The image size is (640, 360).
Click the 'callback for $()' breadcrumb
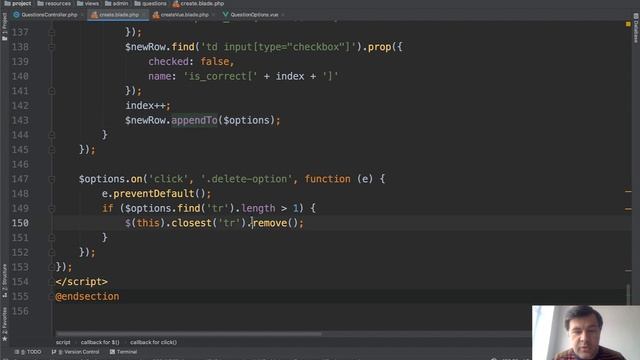[x=100, y=342]
